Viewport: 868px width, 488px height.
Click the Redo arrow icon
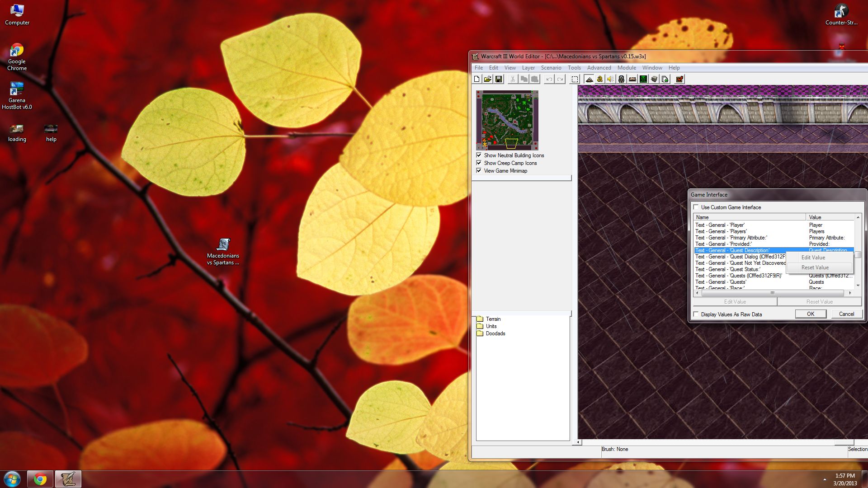pyautogui.click(x=560, y=79)
